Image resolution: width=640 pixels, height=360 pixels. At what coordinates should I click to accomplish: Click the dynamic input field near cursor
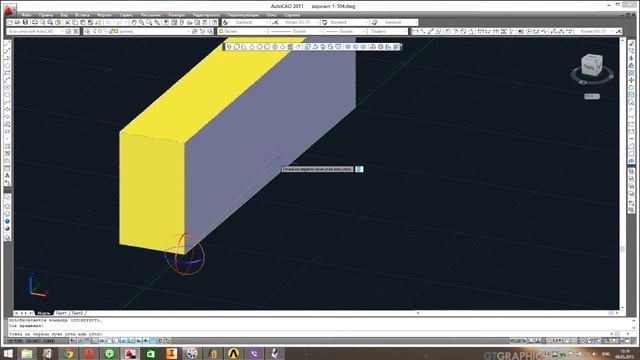click(x=359, y=169)
